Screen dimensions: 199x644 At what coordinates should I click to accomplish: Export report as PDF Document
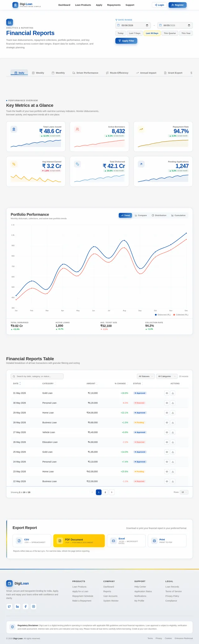pos(79,541)
